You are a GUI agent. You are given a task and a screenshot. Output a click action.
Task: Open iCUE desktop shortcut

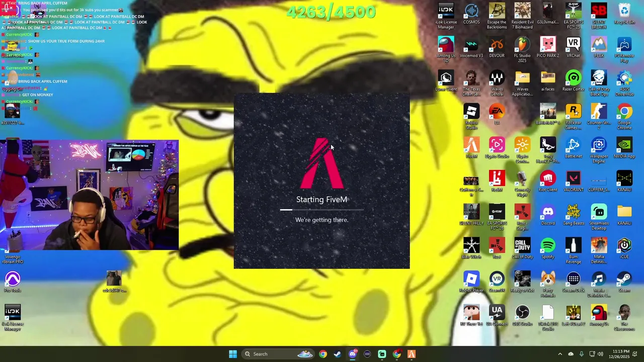click(624, 249)
